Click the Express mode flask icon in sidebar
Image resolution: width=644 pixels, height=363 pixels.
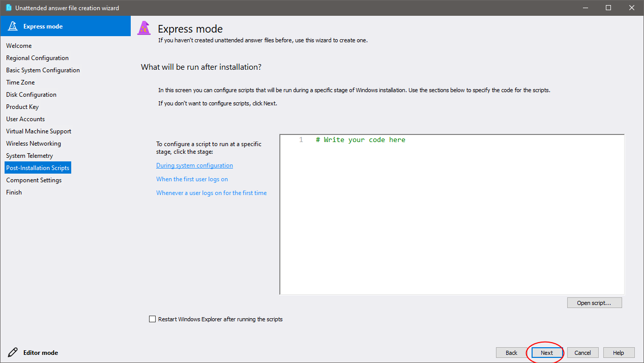coord(13,26)
